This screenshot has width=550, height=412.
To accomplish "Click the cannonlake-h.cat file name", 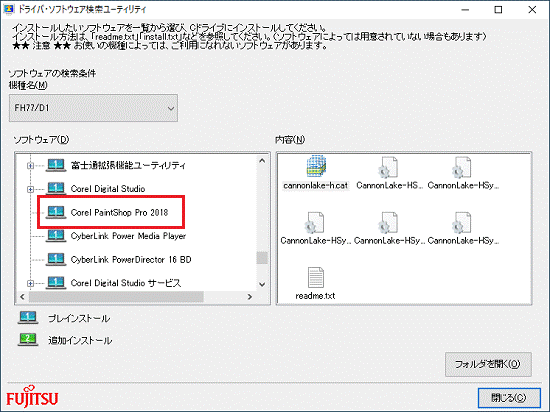I will point(315,185).
